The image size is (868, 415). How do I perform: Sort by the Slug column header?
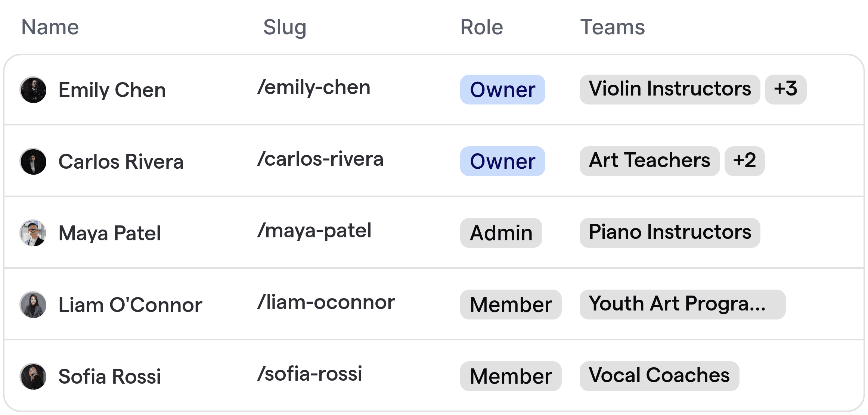coord(285,27)
